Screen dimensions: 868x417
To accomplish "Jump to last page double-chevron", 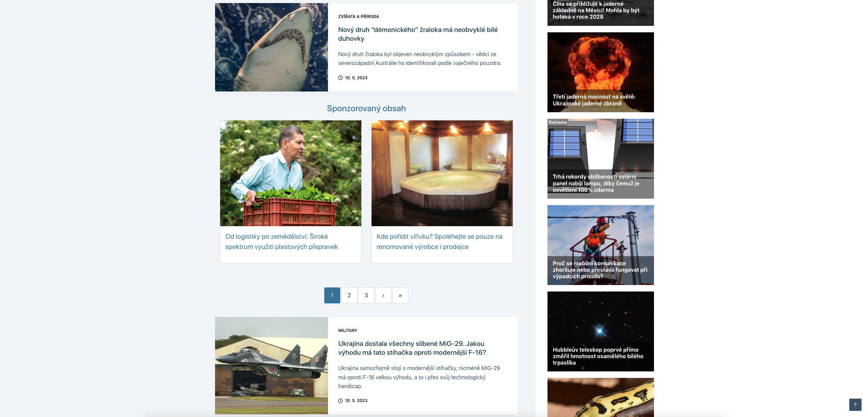I will tap(400, 295).
